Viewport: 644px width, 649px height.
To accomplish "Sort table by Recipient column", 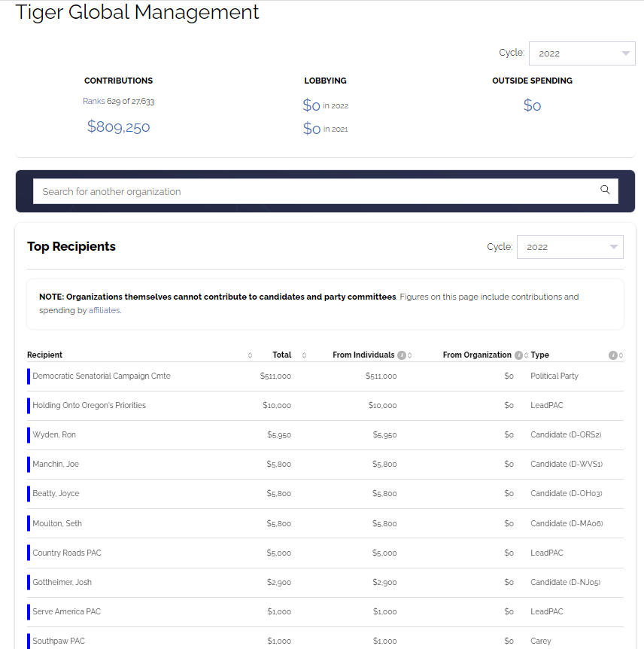I will tap(250, 355).
